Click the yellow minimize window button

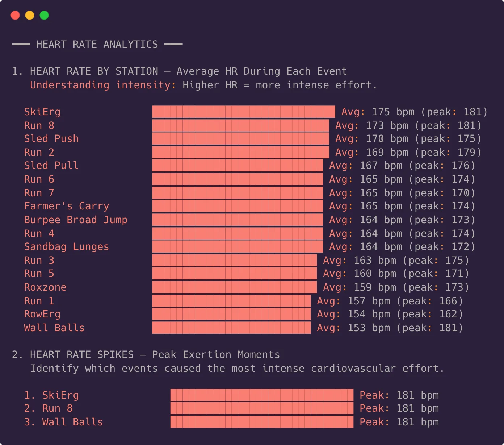pos(30,15)
